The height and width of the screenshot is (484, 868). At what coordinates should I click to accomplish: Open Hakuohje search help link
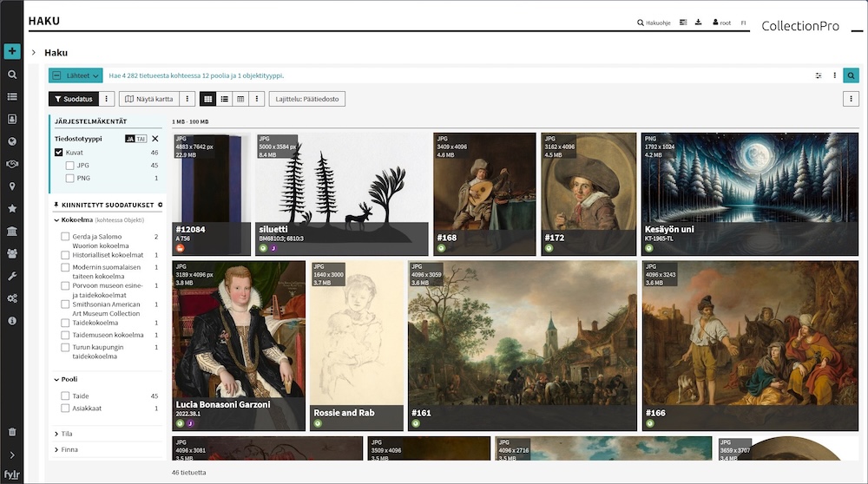pos(654,23)
